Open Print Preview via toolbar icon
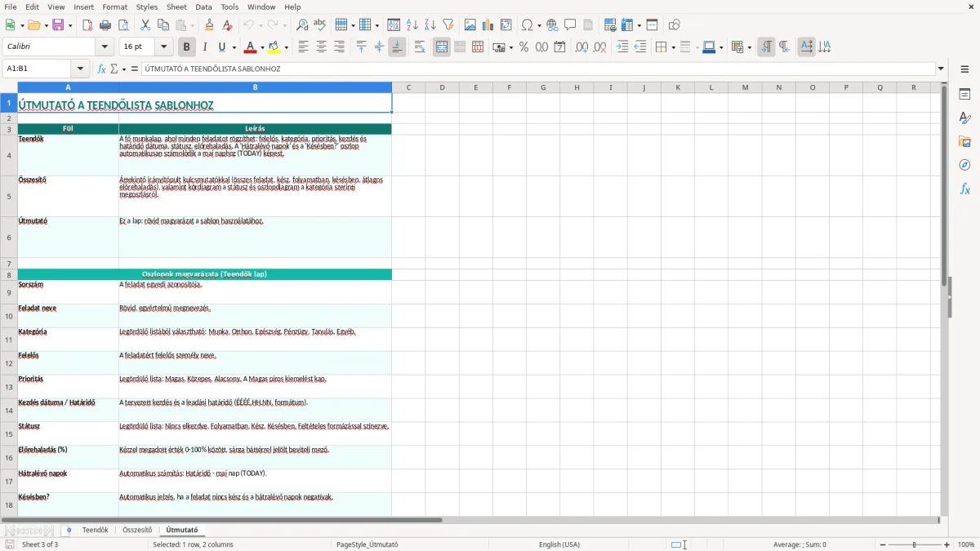 point(123,25)
